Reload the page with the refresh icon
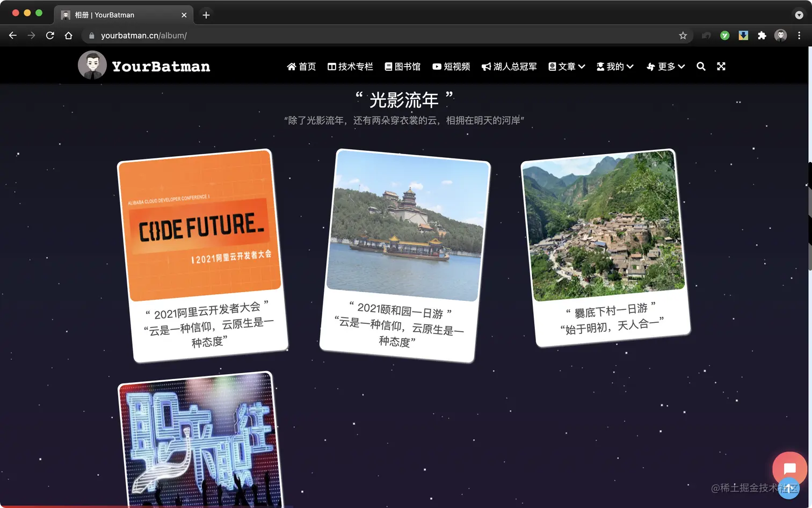 [x=50, y=35]
